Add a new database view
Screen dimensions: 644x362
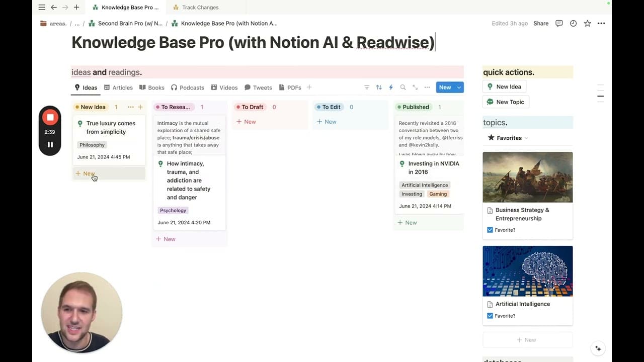point(309,87)
